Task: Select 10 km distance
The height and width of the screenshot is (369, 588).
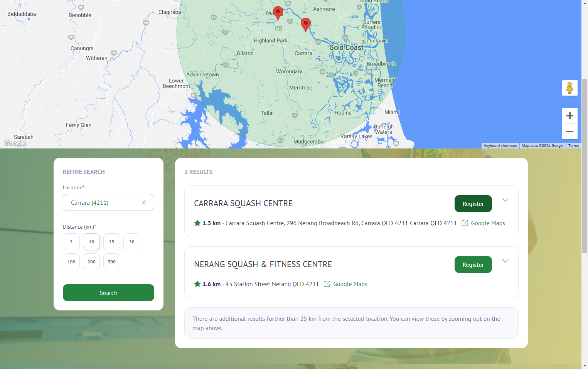Action: (91, 242)
